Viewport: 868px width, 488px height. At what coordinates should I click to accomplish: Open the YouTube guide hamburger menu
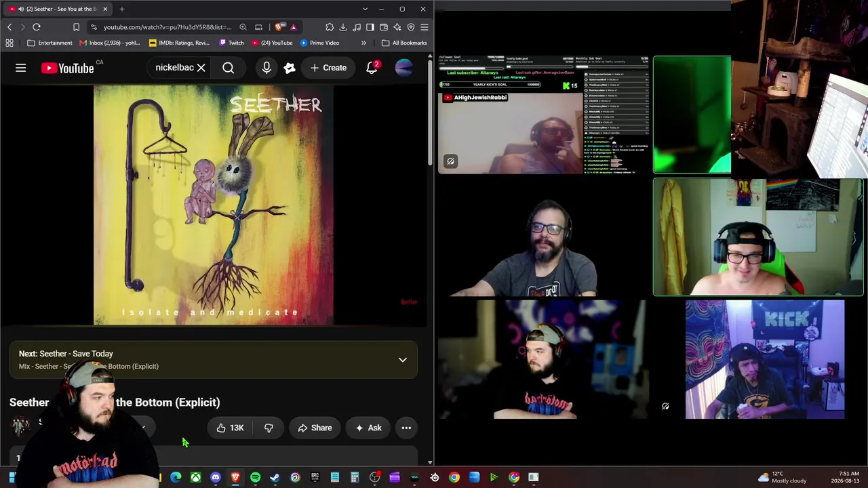(x=21, y=68)
